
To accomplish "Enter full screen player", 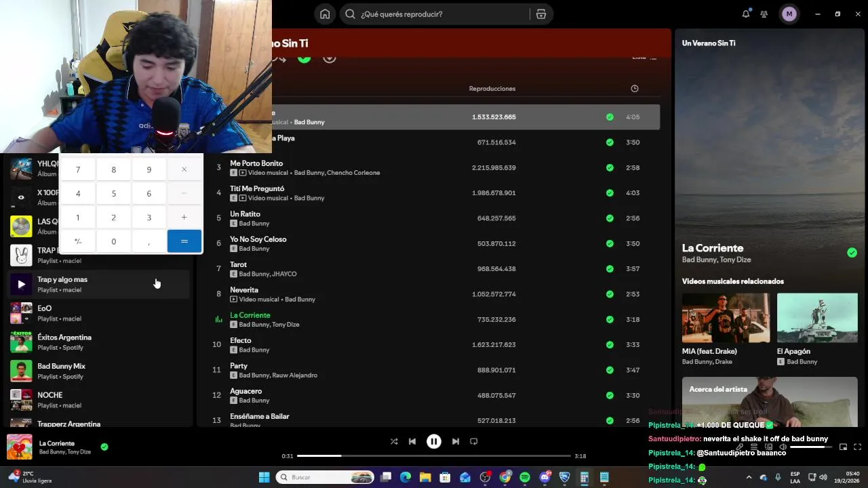I will click(x=858, y=447).
